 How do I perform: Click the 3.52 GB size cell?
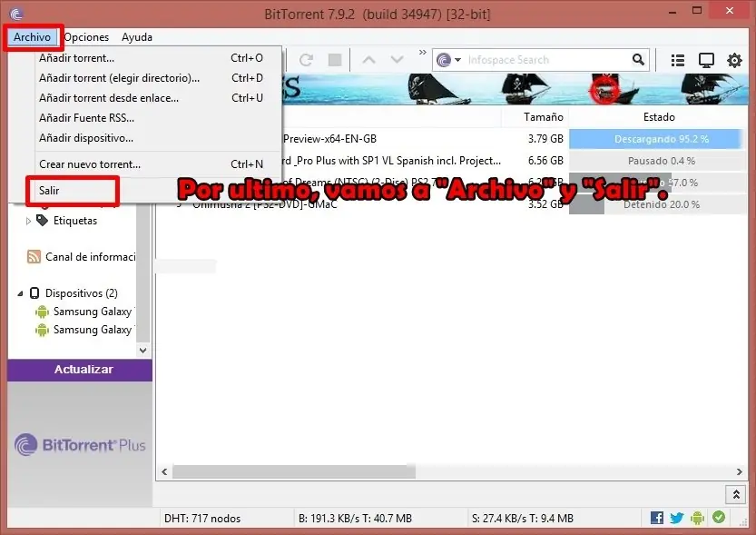545,204
